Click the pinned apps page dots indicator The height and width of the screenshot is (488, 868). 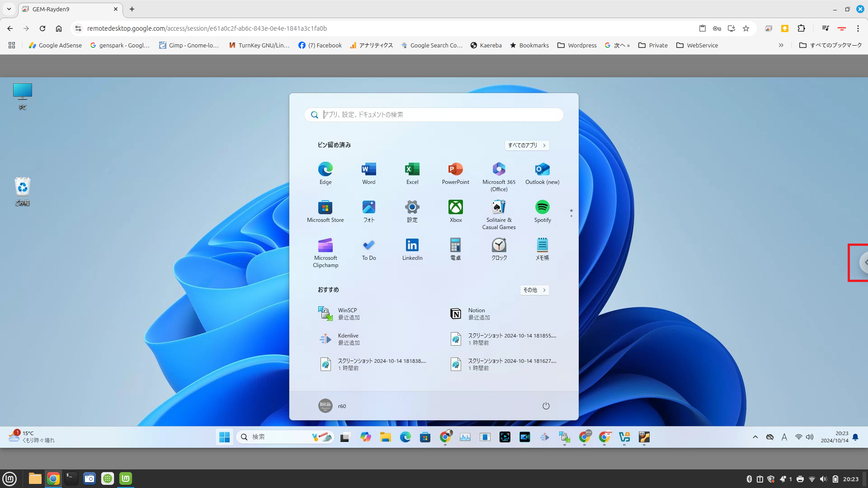click(571, 213)
